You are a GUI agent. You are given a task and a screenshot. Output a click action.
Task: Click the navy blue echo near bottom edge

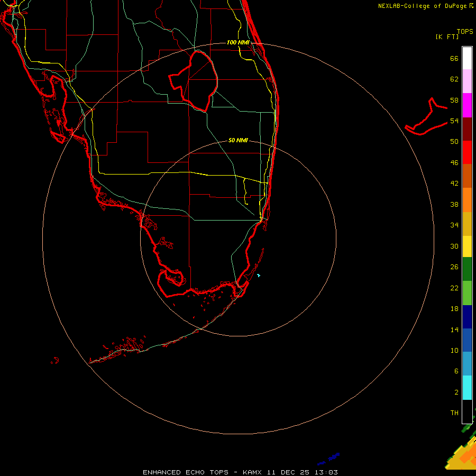click(329, 458)
